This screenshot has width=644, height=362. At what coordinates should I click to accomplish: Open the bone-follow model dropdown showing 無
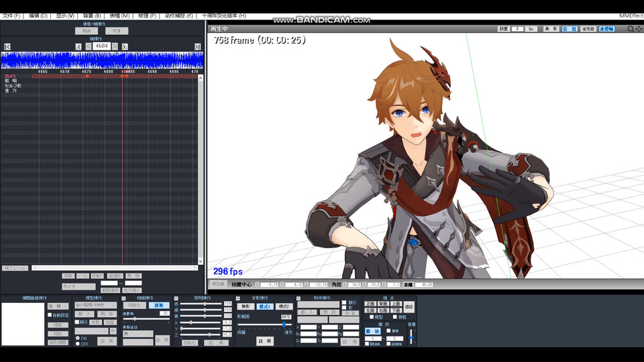pyautogui.click(x=138, y=334)
